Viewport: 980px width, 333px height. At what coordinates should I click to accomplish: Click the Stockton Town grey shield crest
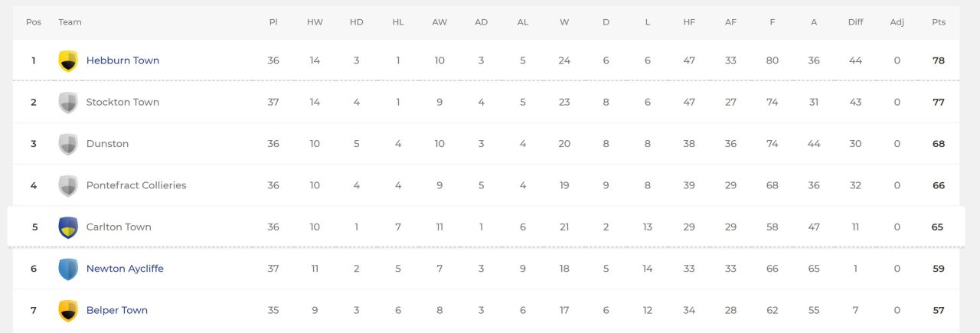[68, 103]
